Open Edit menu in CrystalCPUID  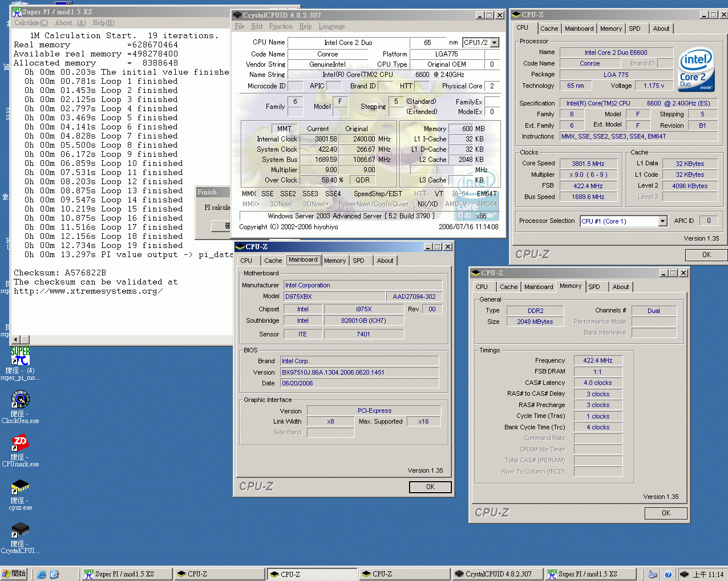click(257, 26)
